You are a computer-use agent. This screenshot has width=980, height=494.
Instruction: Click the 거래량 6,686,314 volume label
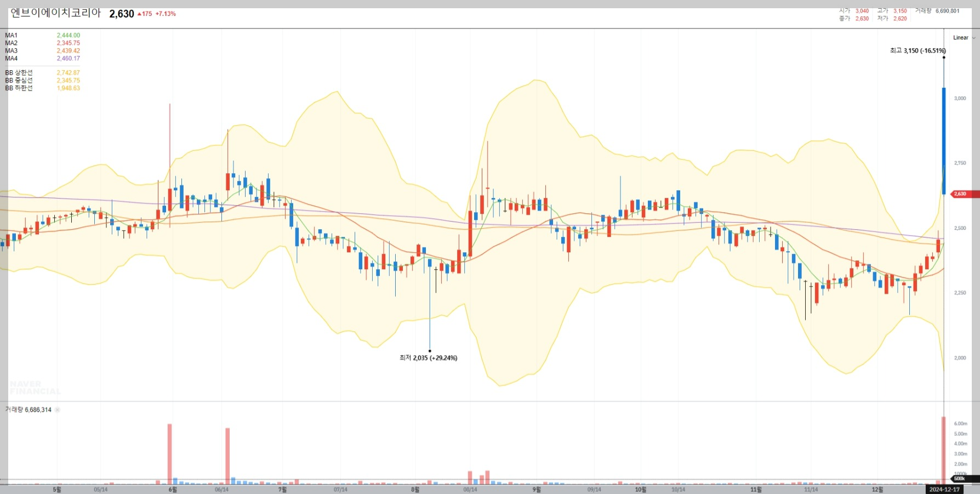29,410
